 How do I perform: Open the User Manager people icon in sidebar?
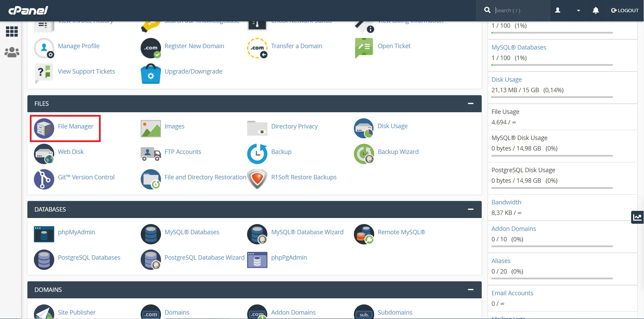(12, 52)
